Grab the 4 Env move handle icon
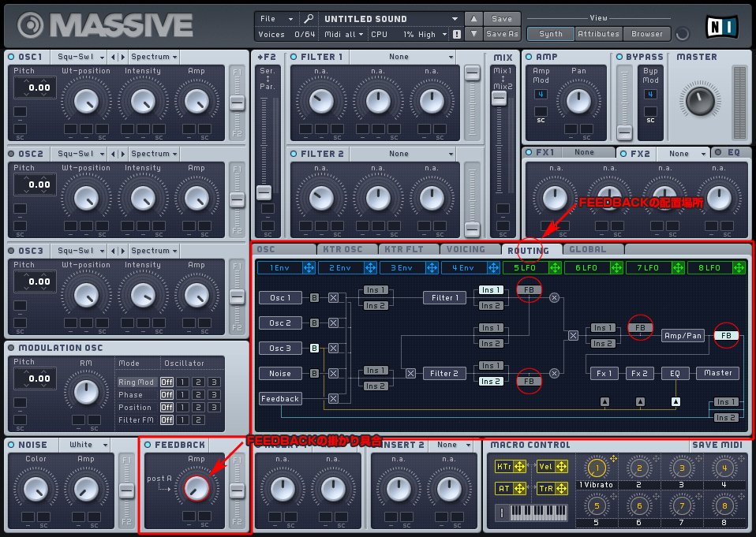 click(x=493, y=268)
